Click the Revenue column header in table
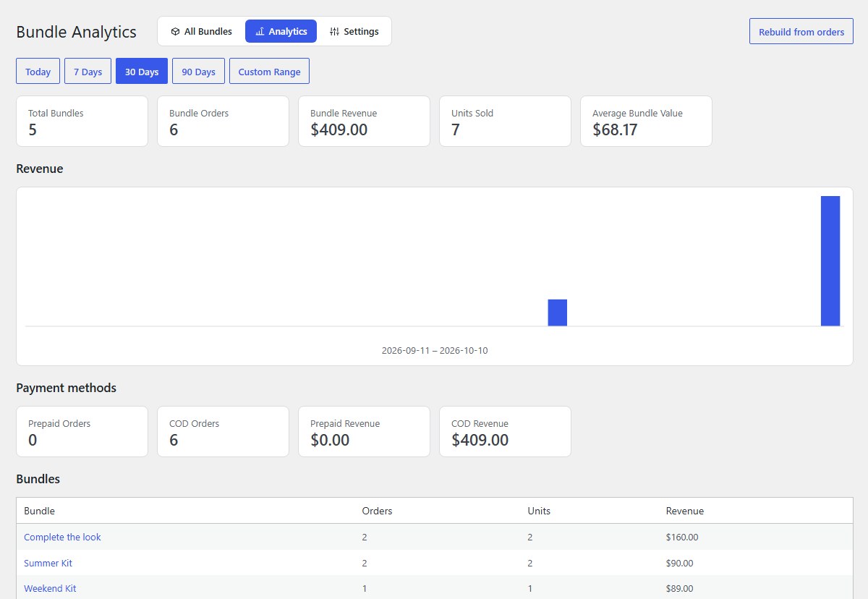 (x=685, y=511)
